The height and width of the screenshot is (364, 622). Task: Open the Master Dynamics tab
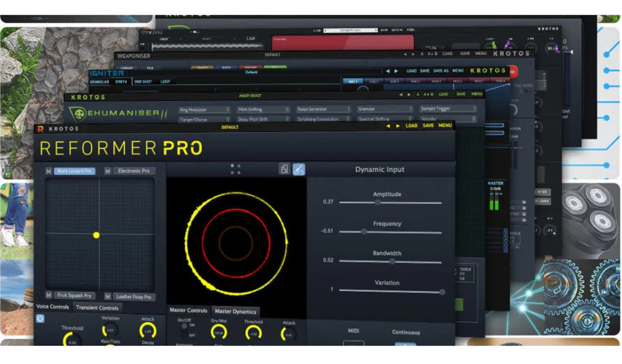tap(235, 312)
